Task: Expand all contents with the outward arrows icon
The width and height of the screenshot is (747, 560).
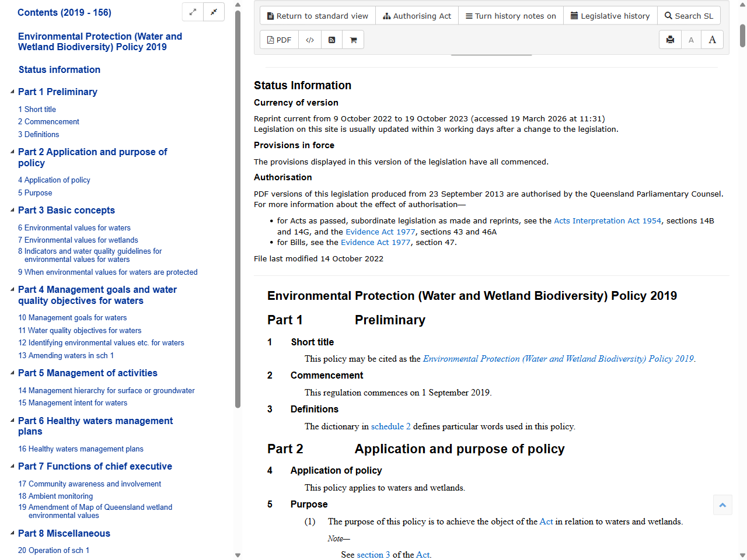Action: [x=193, y=12]
